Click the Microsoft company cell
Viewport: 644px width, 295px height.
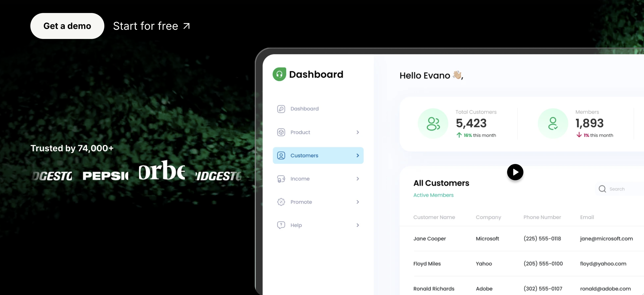click(487, 239)
